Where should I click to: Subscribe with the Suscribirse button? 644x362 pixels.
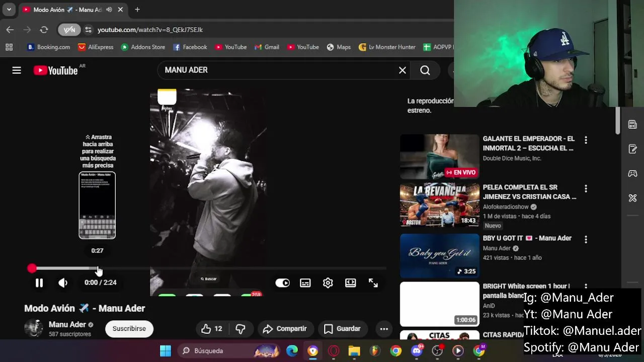129,329
